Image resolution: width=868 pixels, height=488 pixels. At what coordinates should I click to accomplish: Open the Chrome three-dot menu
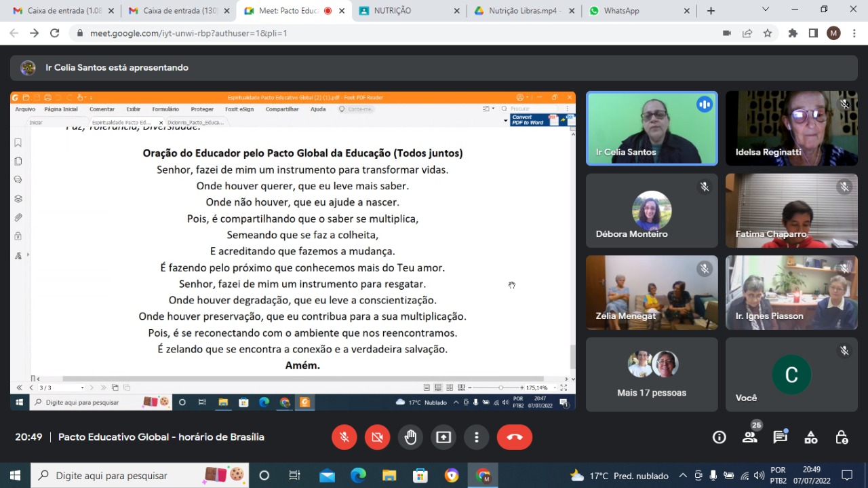[854, 33]
